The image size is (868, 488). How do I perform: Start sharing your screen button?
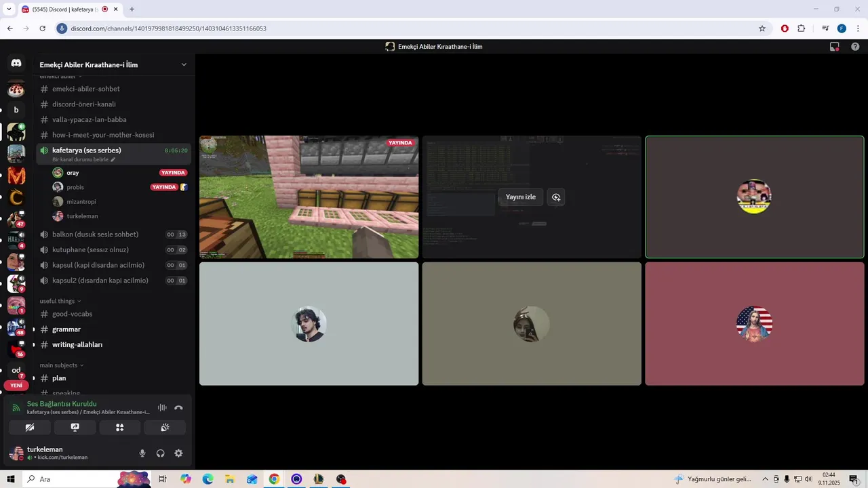click(x=75, y=428)
